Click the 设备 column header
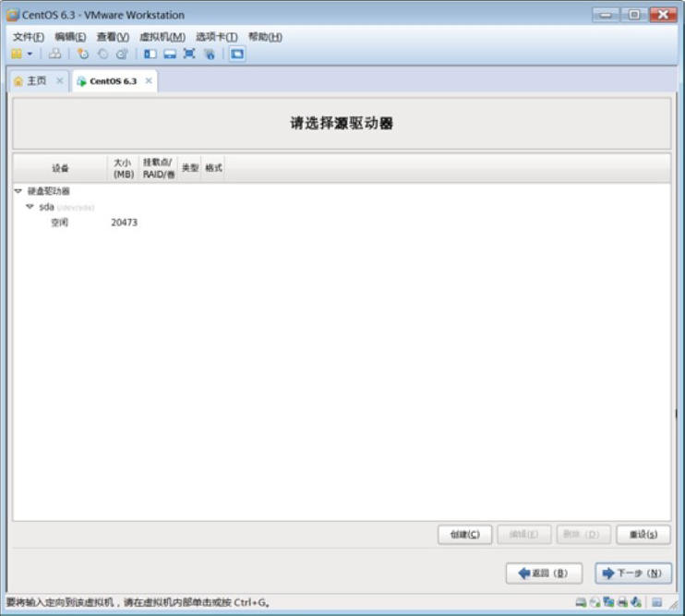The height and width of the screenshot is (616, 685). 60,168
